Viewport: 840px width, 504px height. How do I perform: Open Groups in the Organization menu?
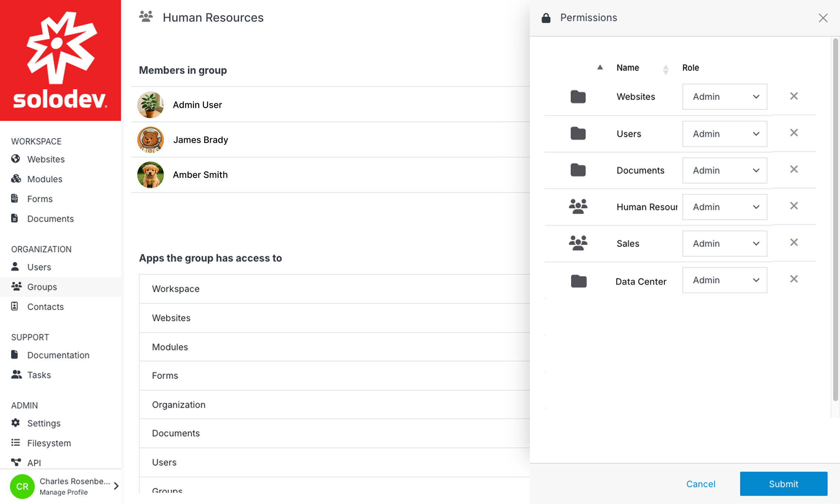pyautogui.click(x=60, y=287)
